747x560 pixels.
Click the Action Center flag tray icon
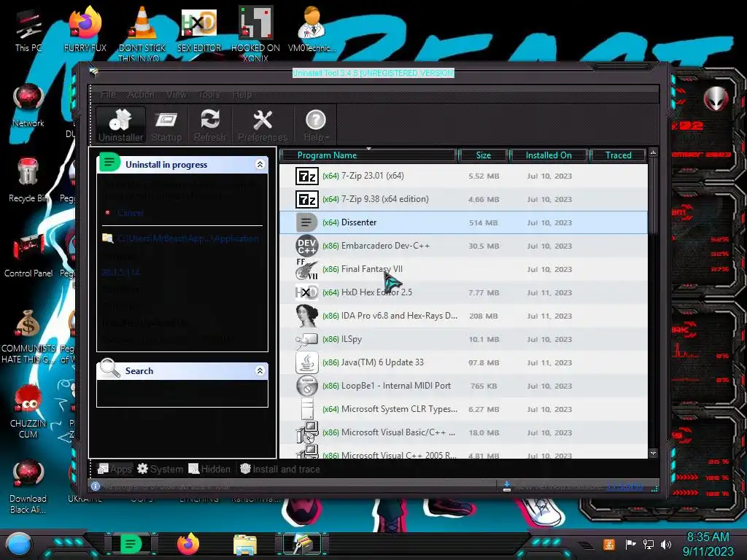click(631, 544)
